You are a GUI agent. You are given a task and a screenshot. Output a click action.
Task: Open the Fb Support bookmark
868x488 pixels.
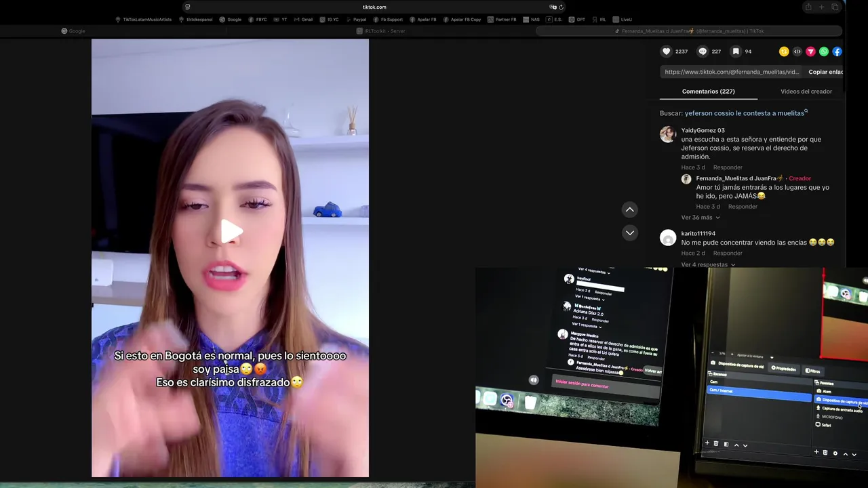point(388,20)
